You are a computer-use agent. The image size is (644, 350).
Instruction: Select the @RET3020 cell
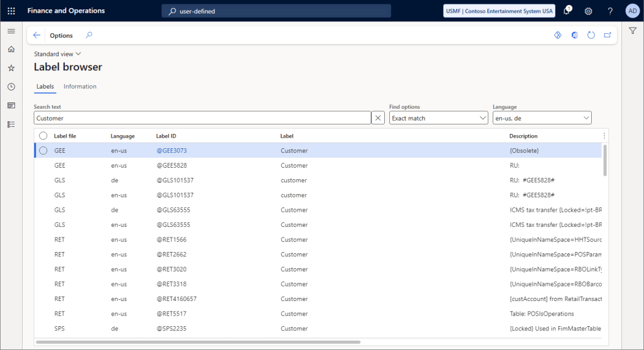point(171,269)
